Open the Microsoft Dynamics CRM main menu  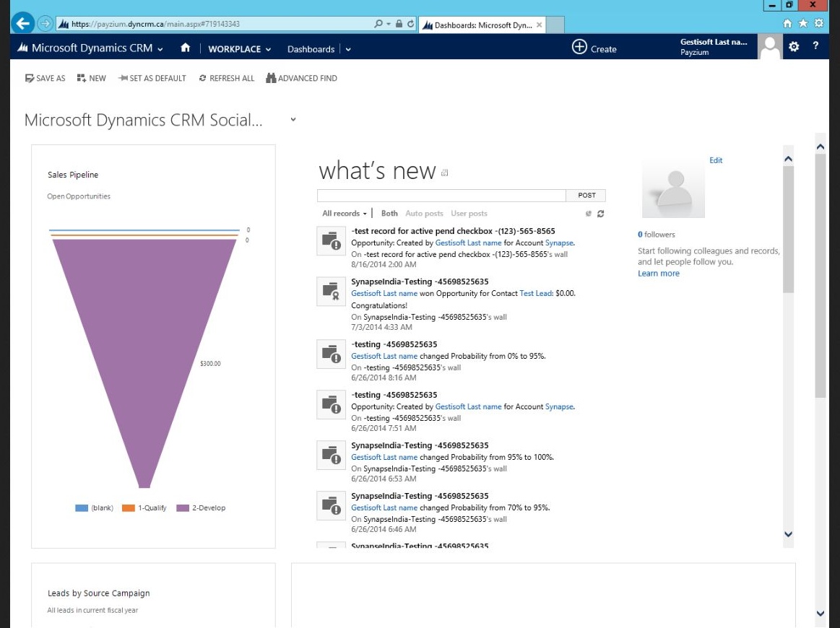click(98, 48)
